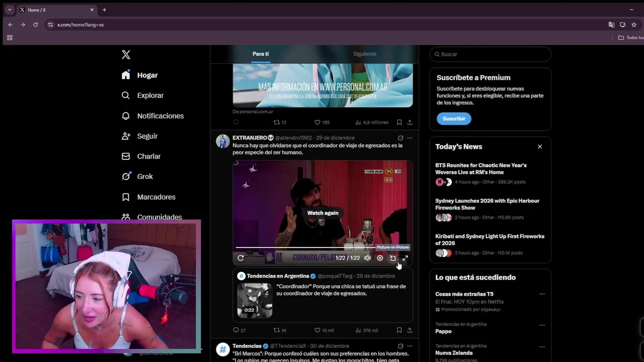Open Sydney Launches 2026 fireworks story
The height and width of the screenshot is (362, 644).
[x=490, y=209]
